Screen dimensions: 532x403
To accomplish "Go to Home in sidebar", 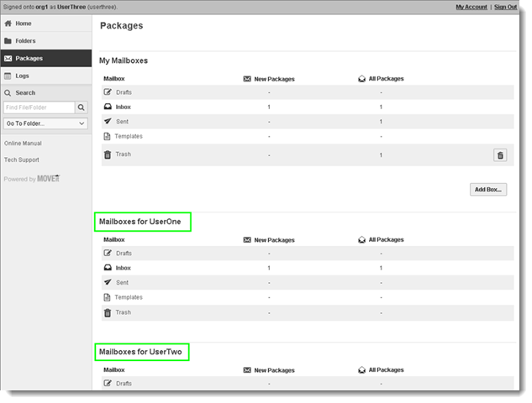I will click(x=23, y=24).
